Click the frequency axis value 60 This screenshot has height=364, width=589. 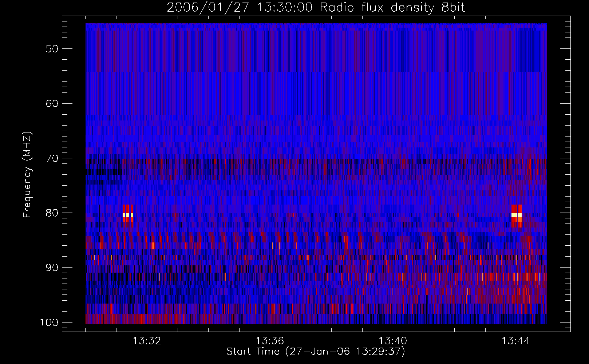click(x=52, y=103)
